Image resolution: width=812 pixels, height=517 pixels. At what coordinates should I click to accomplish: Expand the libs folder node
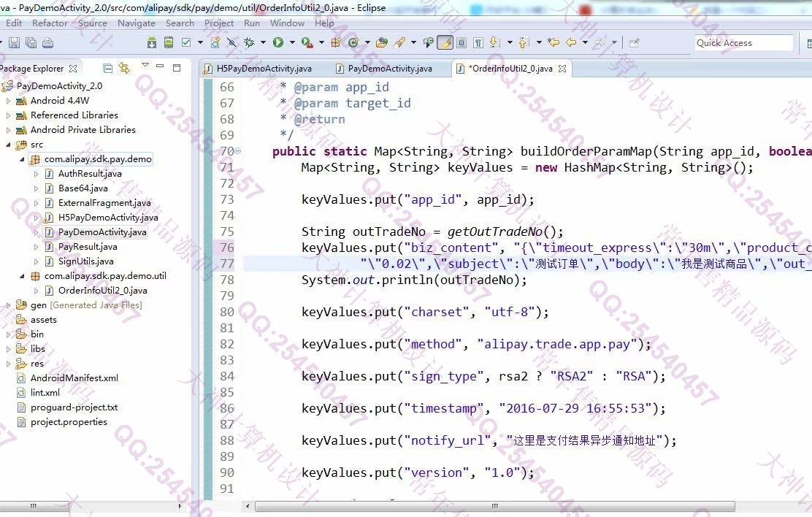click(8, 349)
